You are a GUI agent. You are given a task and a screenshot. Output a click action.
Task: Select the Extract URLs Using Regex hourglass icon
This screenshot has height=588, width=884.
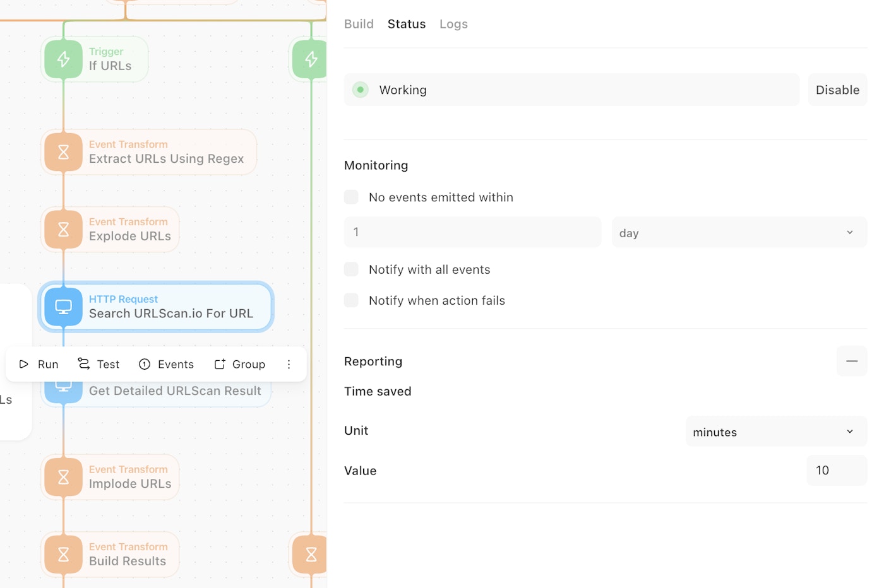tap(63, 152)
